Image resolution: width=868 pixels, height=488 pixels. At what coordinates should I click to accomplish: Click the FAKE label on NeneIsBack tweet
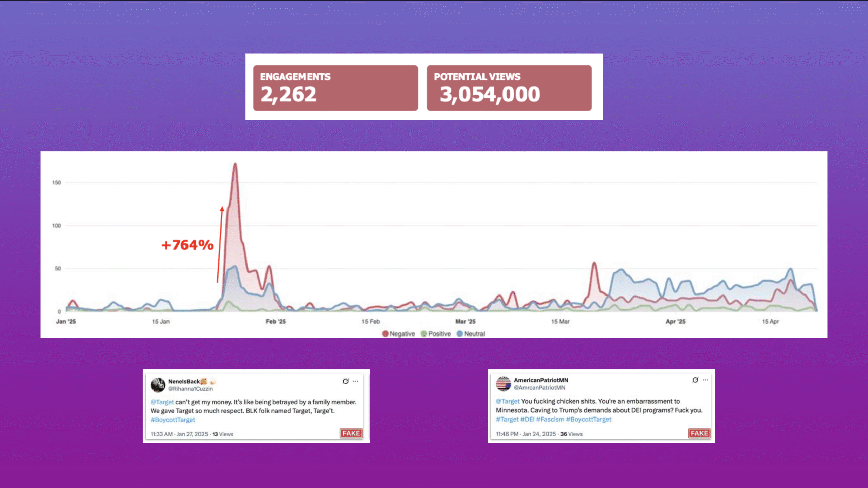coord(351,433)
